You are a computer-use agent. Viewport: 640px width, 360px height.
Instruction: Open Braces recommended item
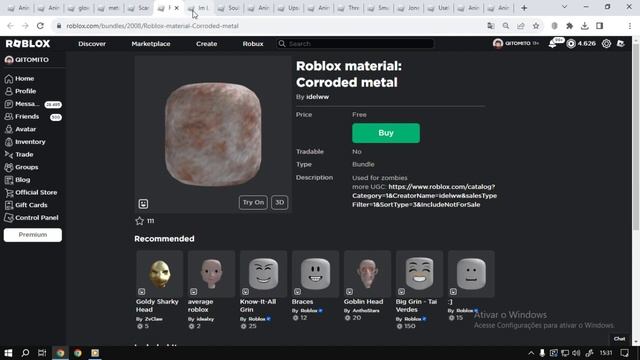tap(315, 286)
